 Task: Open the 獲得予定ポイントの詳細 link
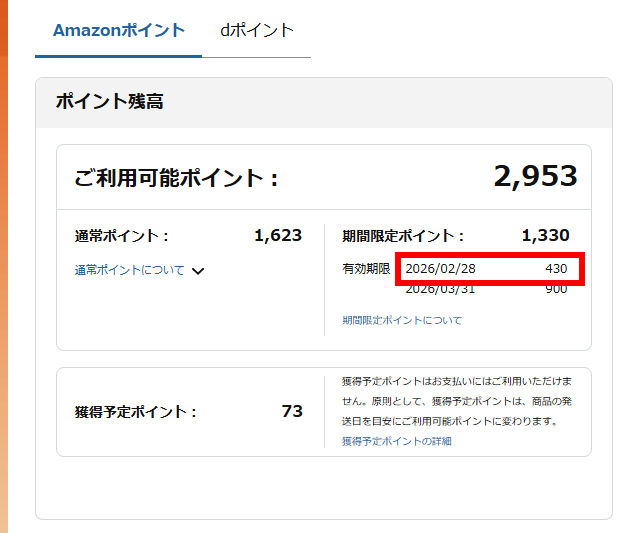(396, 441)
